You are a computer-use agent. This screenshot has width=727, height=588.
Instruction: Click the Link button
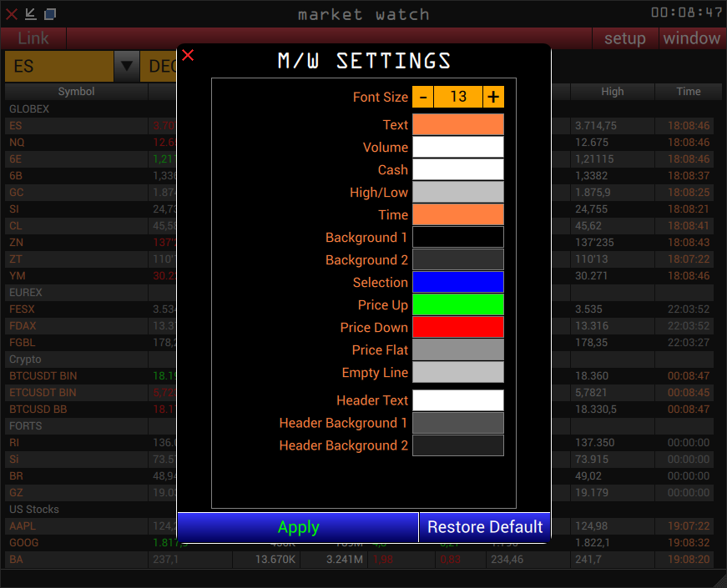click(33, 38)
